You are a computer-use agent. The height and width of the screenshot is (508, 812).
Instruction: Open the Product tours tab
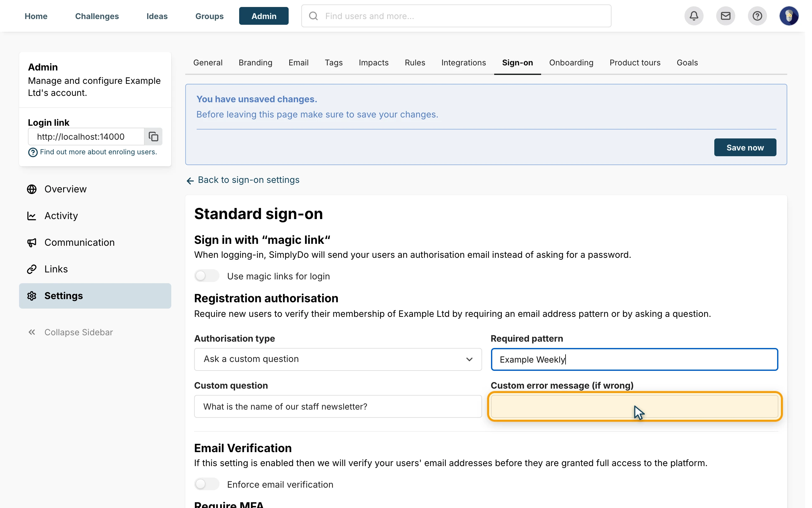[x=635, y=63]
